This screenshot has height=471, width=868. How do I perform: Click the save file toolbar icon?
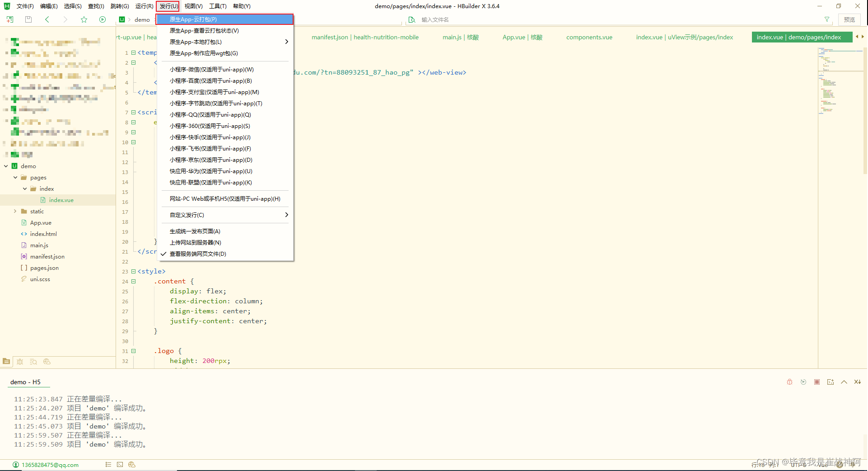coord(28,19)
